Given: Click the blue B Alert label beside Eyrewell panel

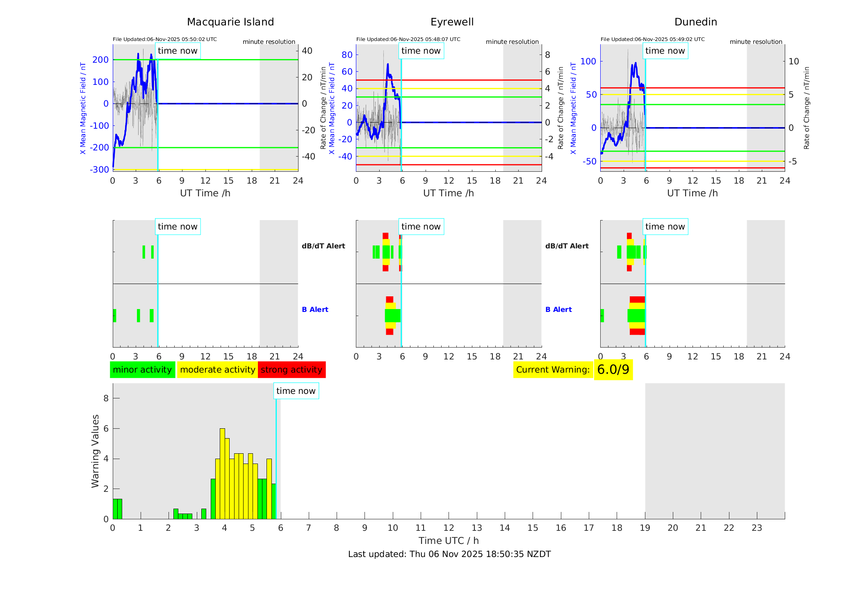Looking at the screenshot, I should pyautogui.click(x=558, y=309).
